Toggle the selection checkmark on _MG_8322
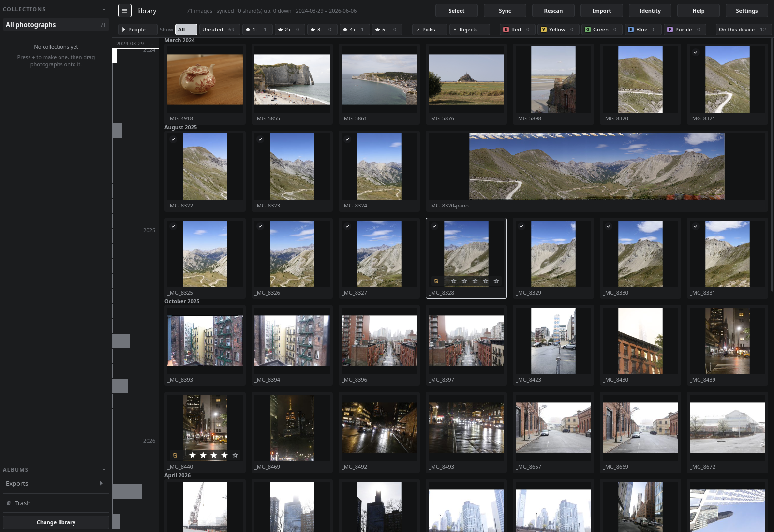The image size is (774, 532). pos(173,139)
